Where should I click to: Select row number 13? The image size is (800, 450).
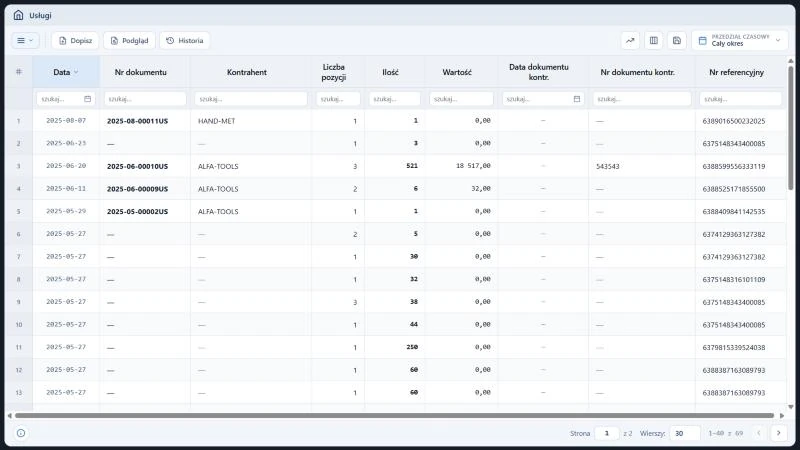(x=19, y=392)
